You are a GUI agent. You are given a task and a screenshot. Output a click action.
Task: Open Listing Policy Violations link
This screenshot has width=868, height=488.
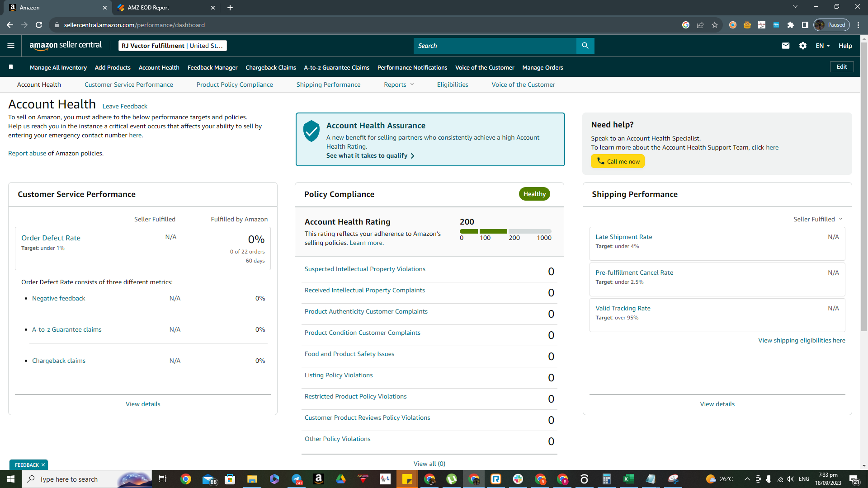point(339,375)
